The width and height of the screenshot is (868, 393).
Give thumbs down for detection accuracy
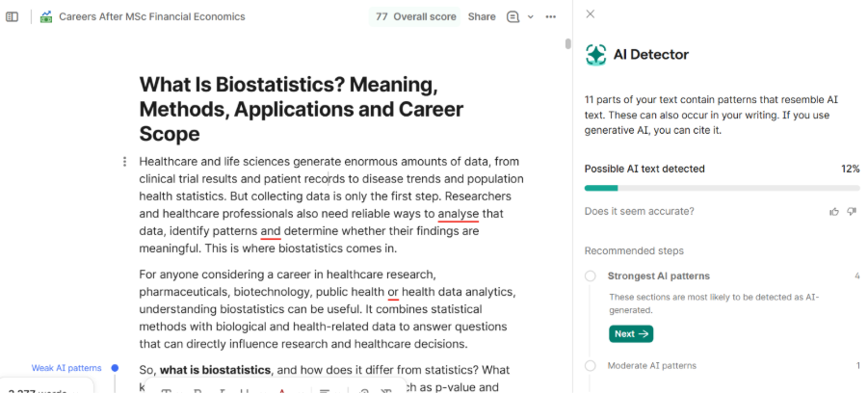click(852, 212)
